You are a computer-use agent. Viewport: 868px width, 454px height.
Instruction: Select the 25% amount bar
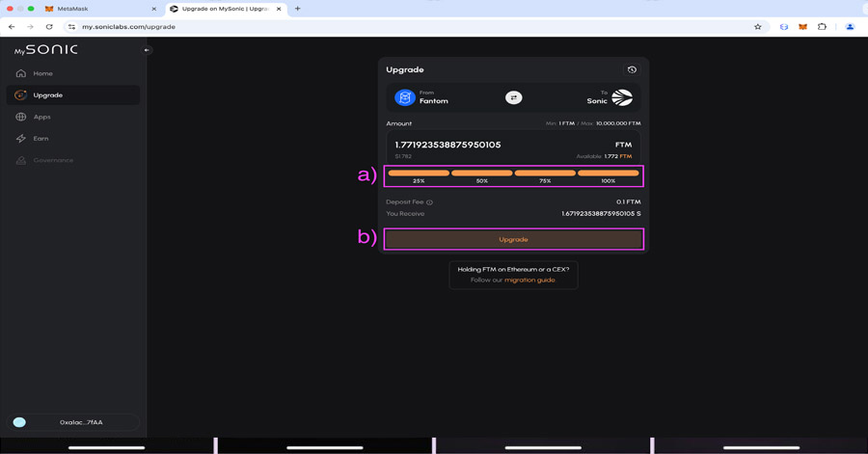419,174
